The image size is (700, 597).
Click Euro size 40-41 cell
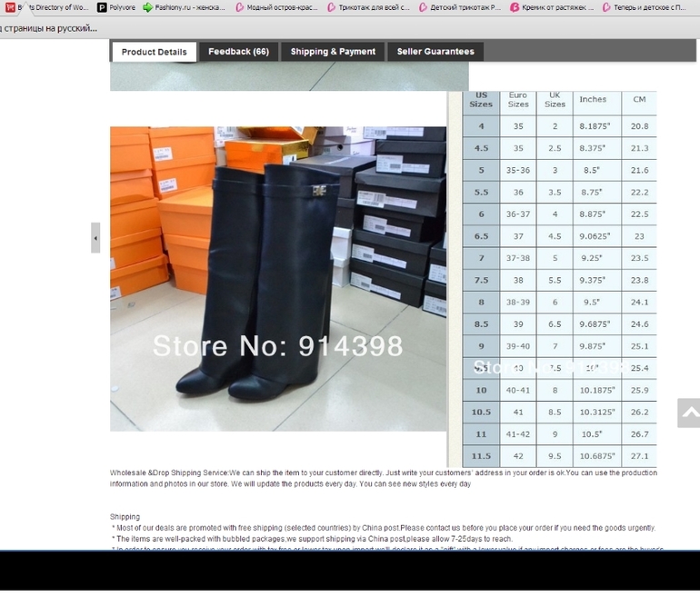[518, 390]
